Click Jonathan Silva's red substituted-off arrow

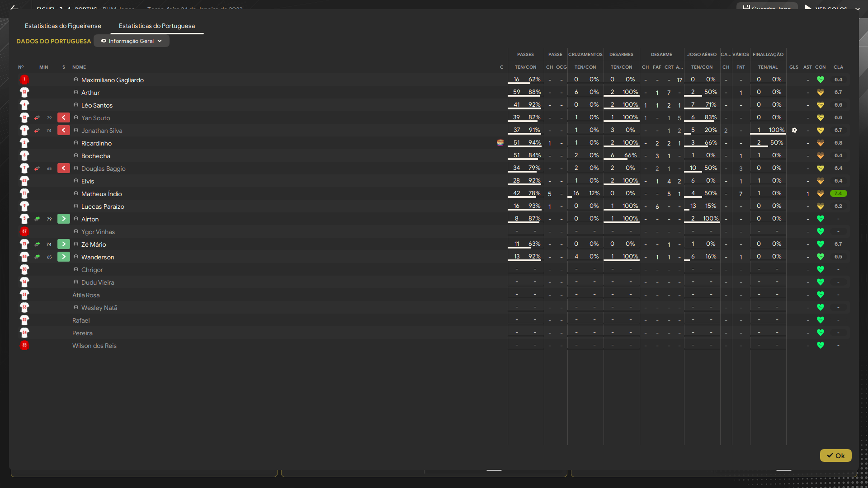(x=64, y=130)
